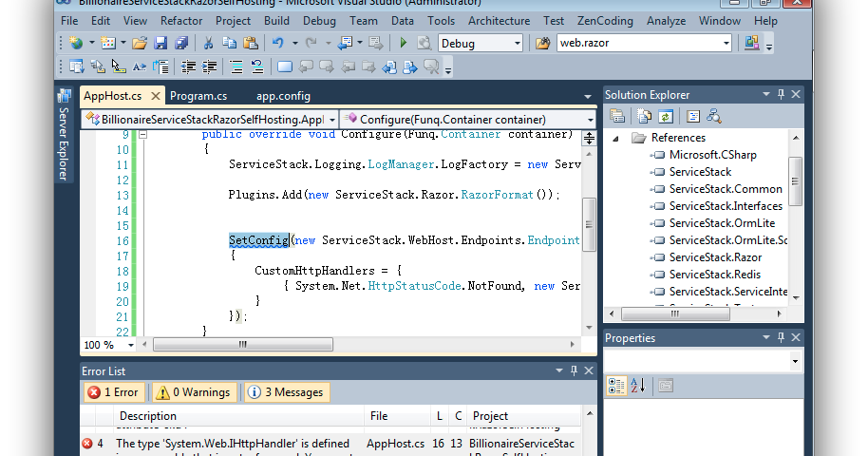Collapse the Configure method code outline

pos(142,135)
